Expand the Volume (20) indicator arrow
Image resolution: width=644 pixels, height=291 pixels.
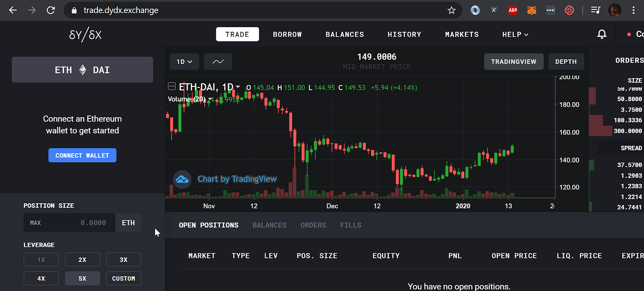(x=211, y=99)
